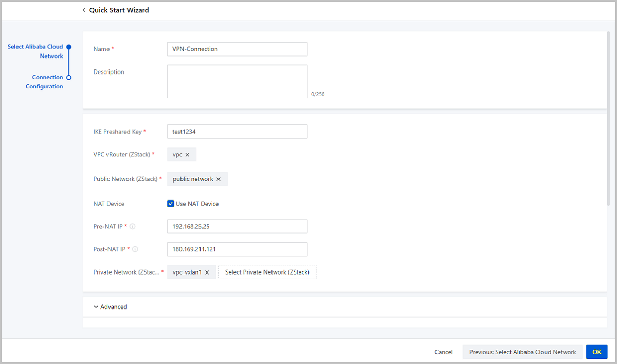Click the Select Alibaba Cloud Network step dot

(69, 47)
